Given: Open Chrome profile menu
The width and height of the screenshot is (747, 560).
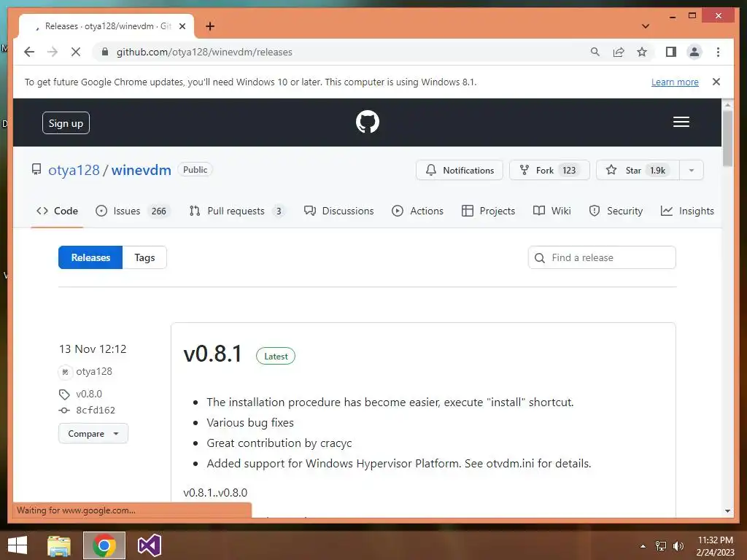Looking at the screenshot, I should 694,52.
